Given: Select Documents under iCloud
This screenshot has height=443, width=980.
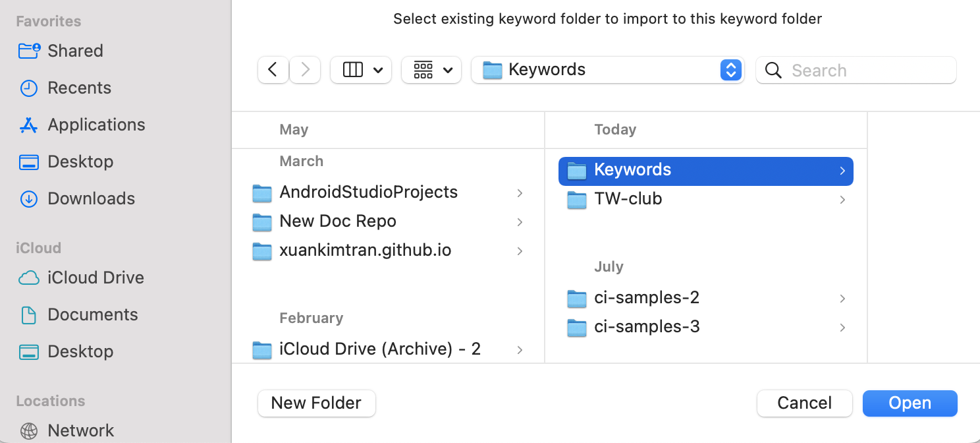Looking at the screenshot, I should point(92,314).
